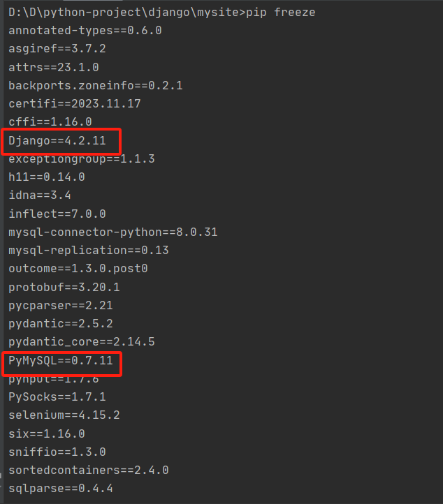Select the Django==4.2.11 line
The width and height of the screenshot is (443, 504).
[57, 141]
